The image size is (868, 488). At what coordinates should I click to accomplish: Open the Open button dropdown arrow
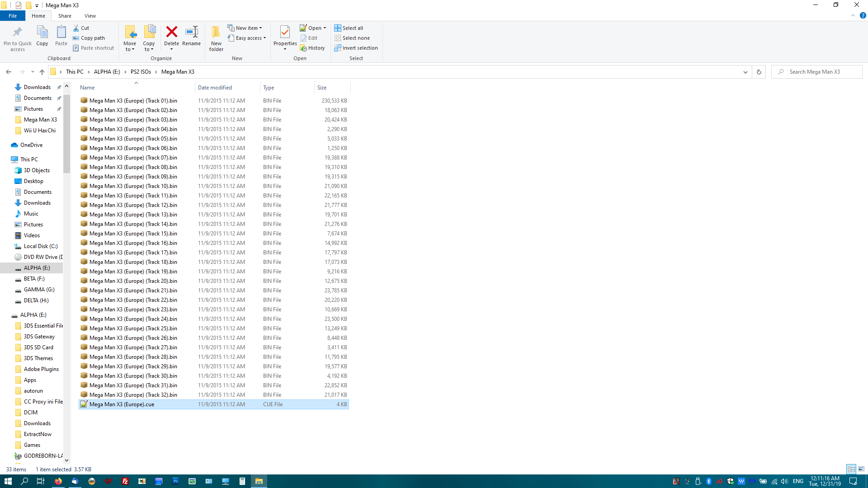tap(325, 28)
